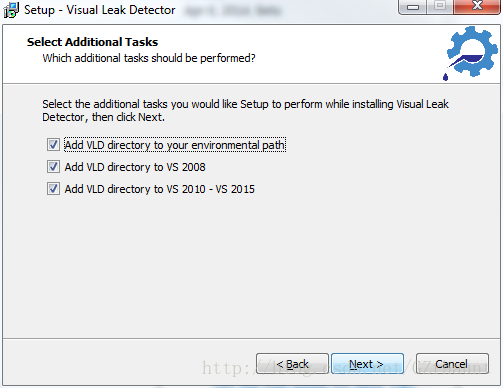The height and width of the screenshot is (388, 503).
Task: Click the instruction paragraph about additional tasks
Action: point(245,111)
